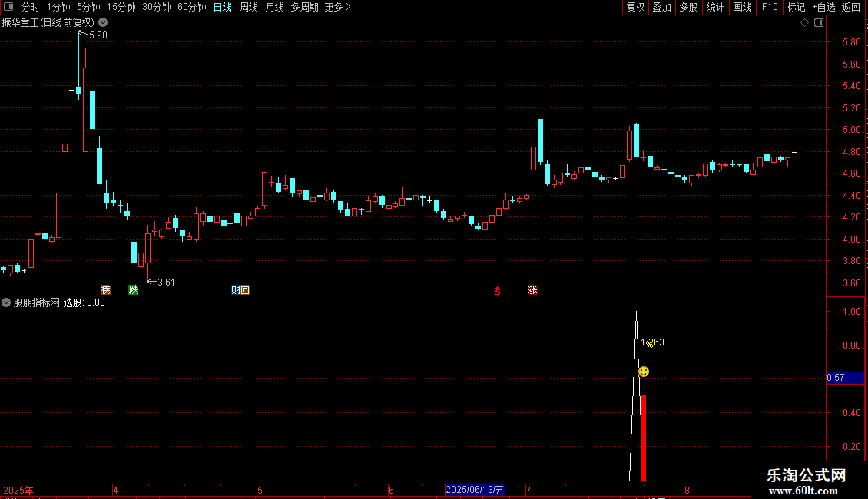Click month 6 on the time axis
Screen dimensions: 868x499
(x=391, y=491)
